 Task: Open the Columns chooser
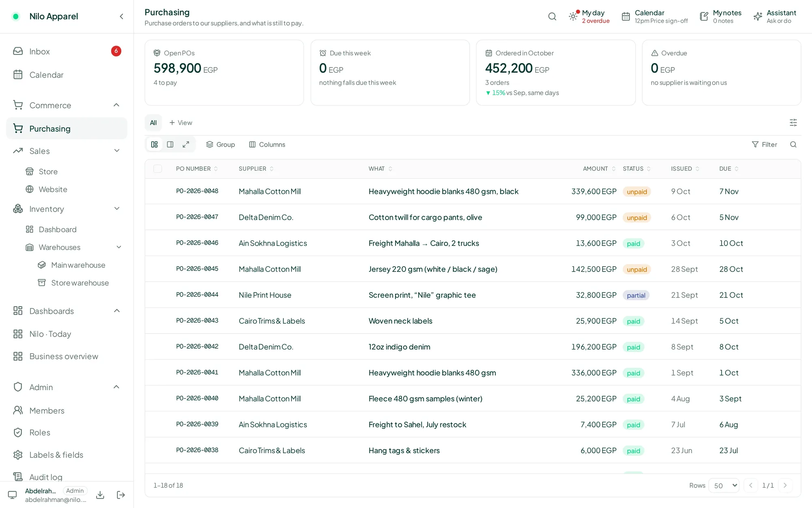point(267,144)
